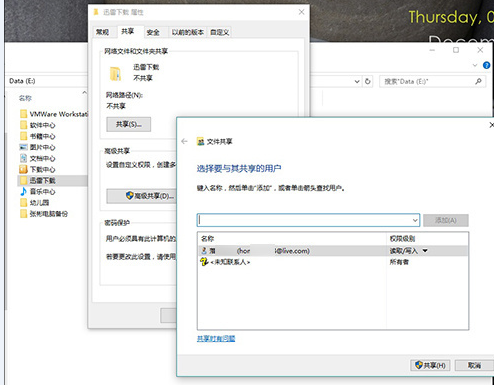Select the 张彬电脑备份 folder icon
The image size is (494, 385).
[x=23, y=213]
